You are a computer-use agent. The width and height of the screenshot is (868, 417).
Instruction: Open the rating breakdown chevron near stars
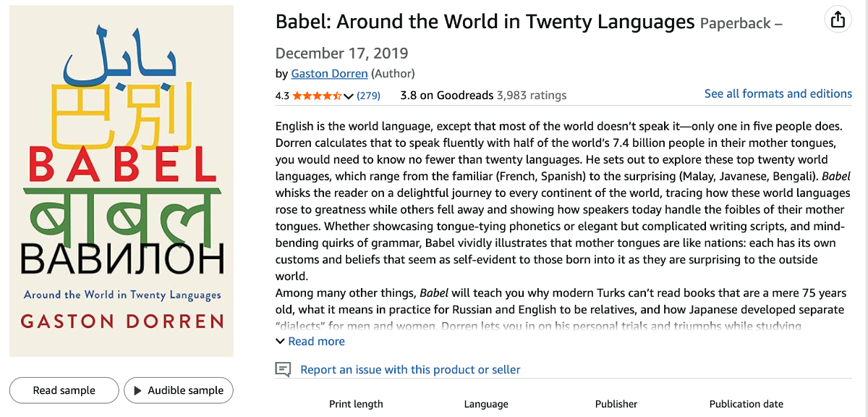tap(349, 96)
